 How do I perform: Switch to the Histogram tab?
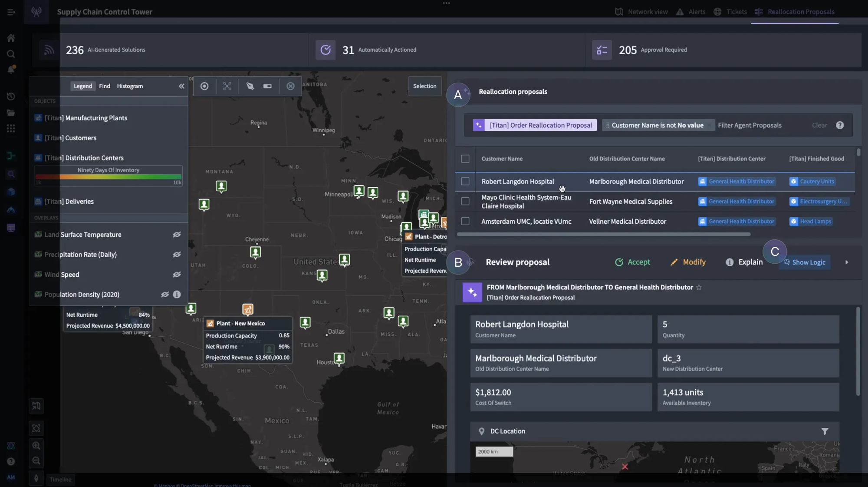pos(130,86)
